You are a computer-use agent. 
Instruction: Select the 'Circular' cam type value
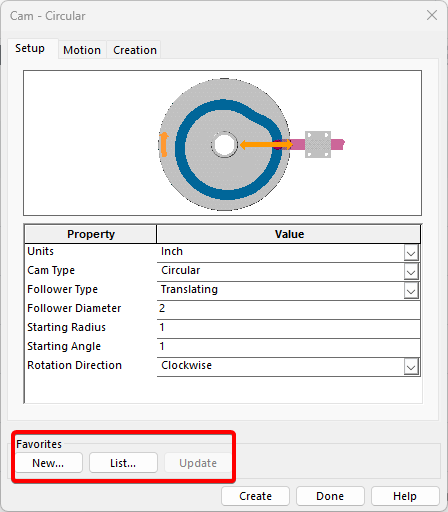click(181, 270)
